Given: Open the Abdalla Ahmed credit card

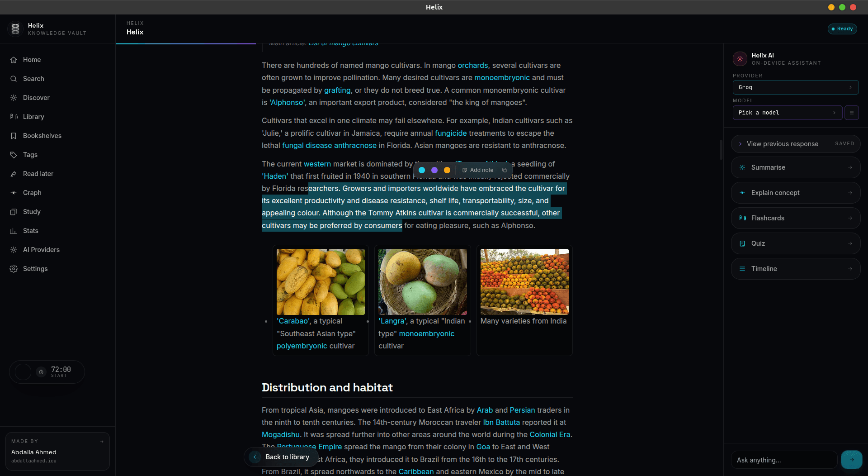Looking at the screenshot, I should point(57,451).
